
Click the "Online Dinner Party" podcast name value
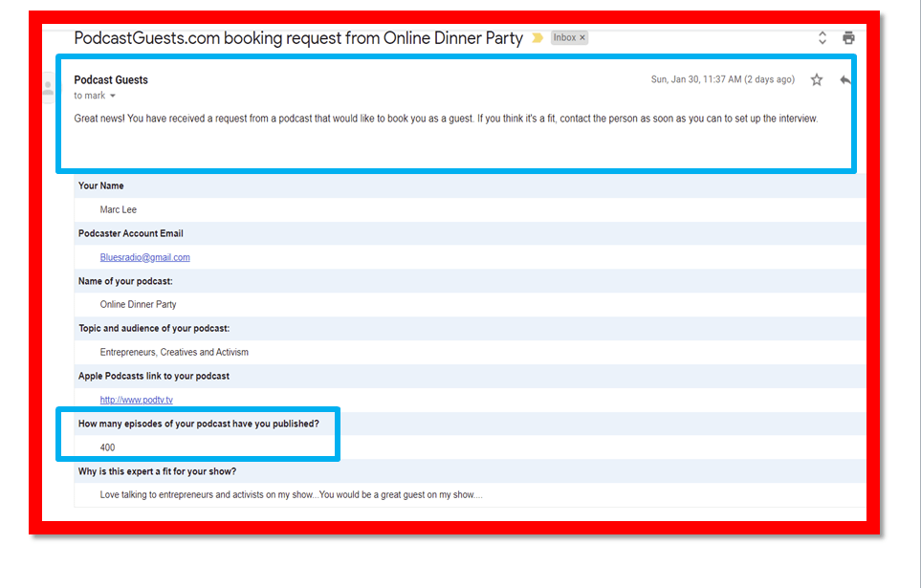[x=138, y=305]
